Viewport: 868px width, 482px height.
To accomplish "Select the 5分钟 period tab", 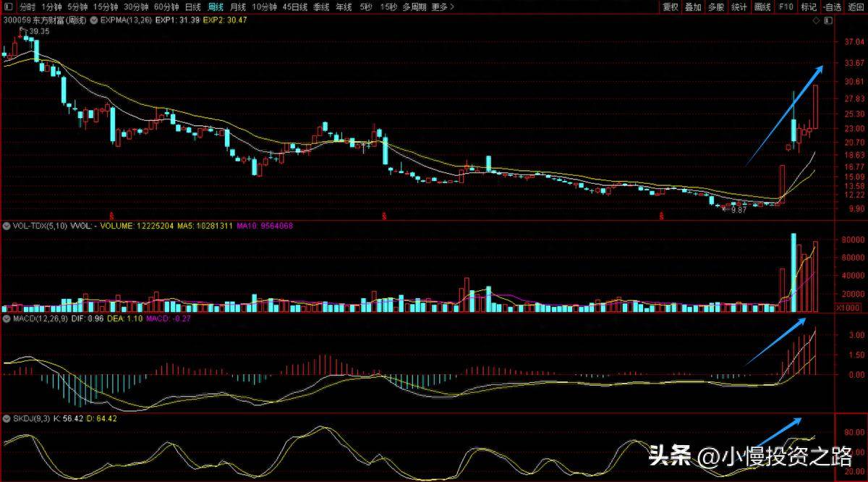I will pyautogui.click(x=77, y=7).
